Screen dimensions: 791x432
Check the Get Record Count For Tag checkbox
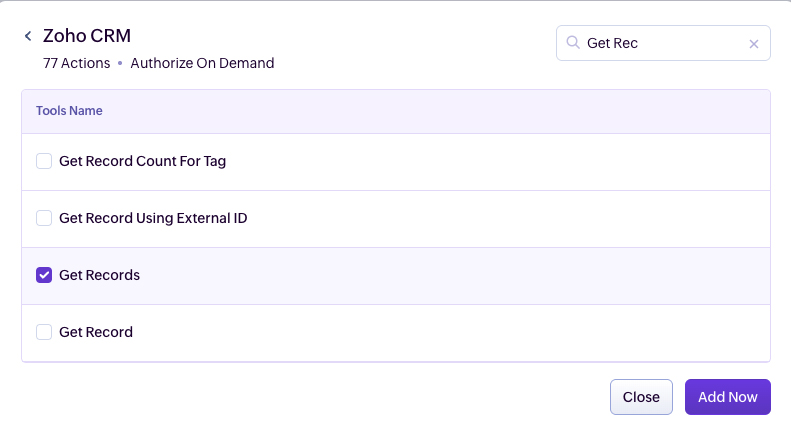pyautogui.click(x=44, y=161)
